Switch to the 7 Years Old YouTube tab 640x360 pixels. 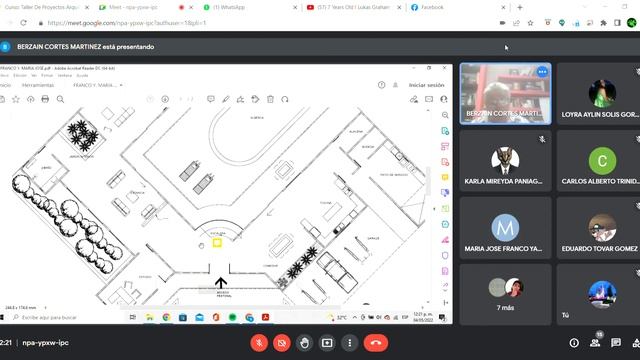[353, 7]
